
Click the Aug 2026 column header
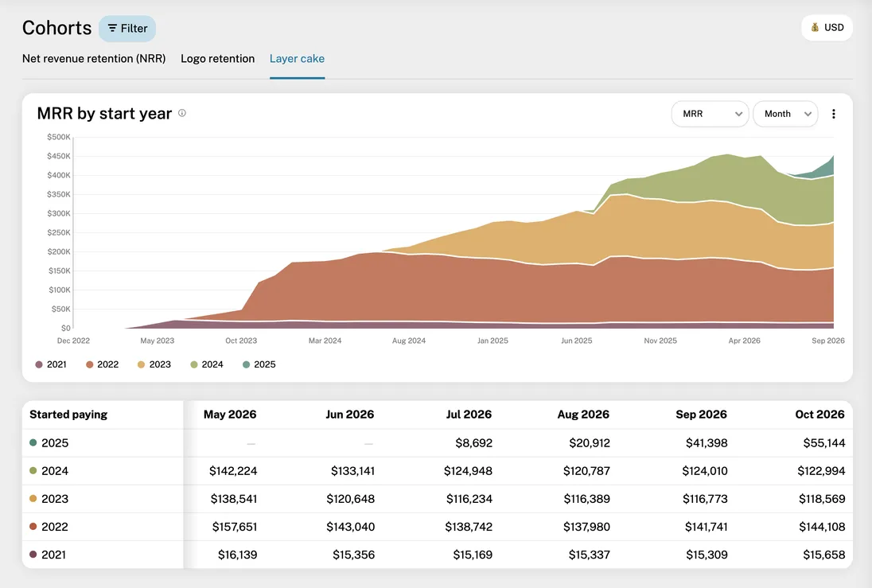[583, 415]
